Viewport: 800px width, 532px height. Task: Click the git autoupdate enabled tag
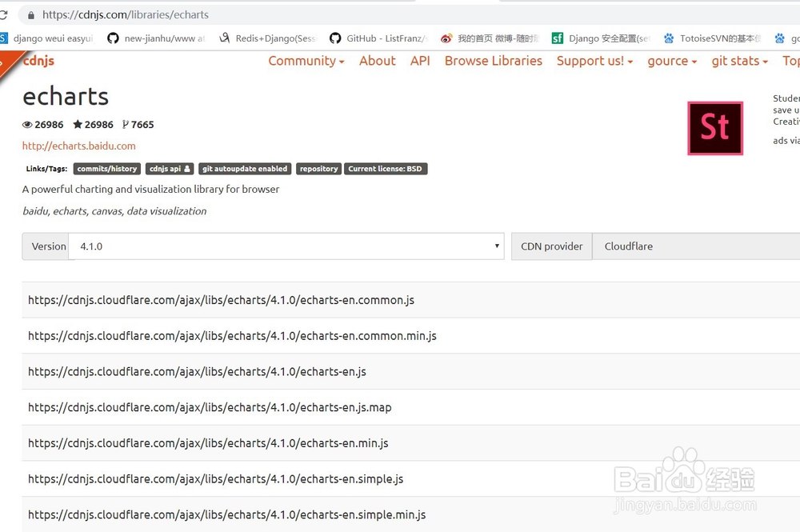[244, 169]
